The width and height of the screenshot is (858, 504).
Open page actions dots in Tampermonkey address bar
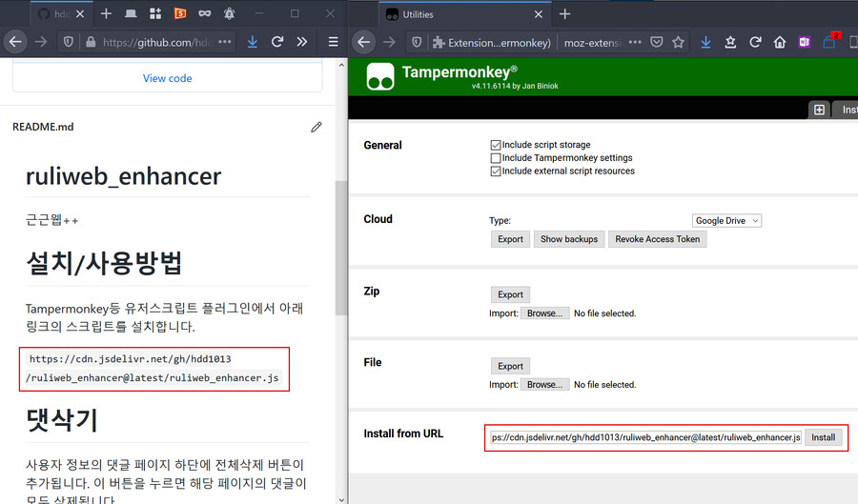coord(635,42)
